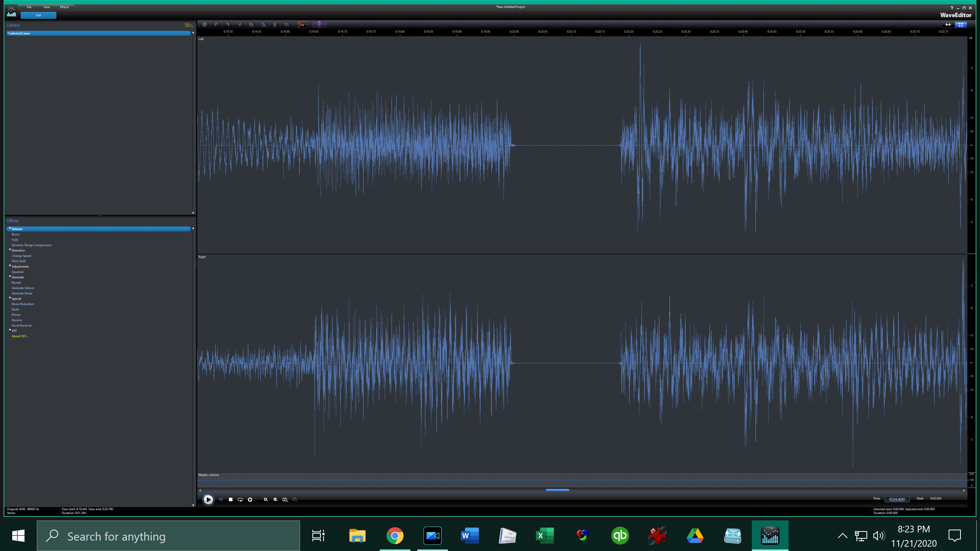Switch to single mixed waveform view
This screenshot has width=980, height=551.
(x=948, y=25)
